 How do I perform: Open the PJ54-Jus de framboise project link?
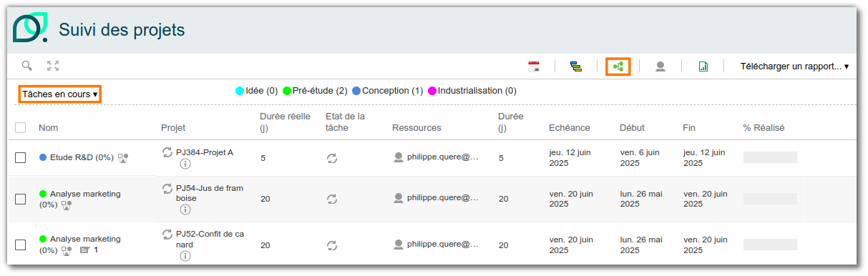210,193
